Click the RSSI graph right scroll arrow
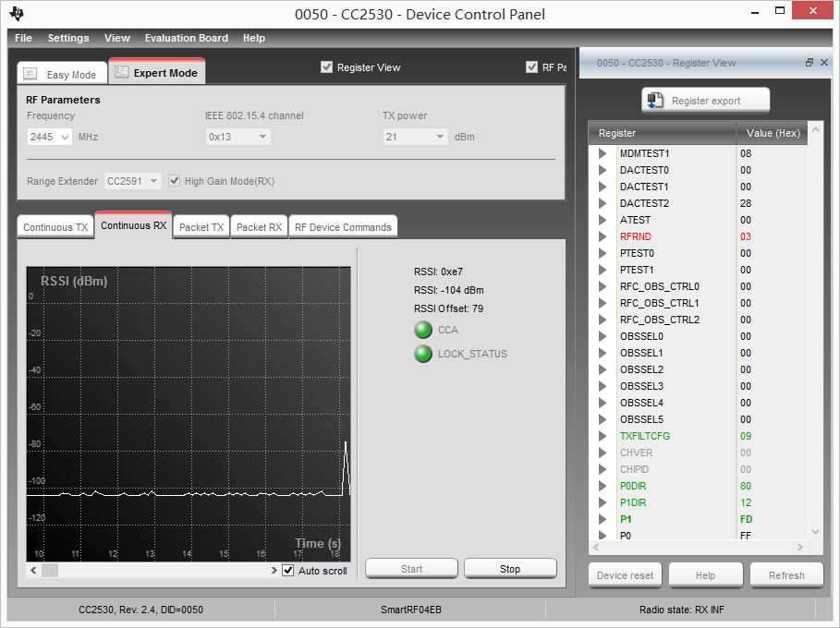The height and width of the screenshot is (628, 840). [x=274, y=570]
